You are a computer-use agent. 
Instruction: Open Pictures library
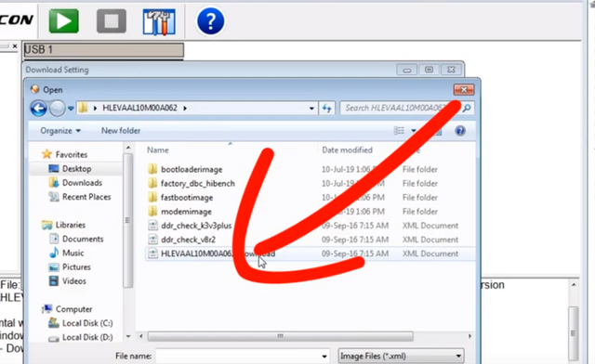76,266
